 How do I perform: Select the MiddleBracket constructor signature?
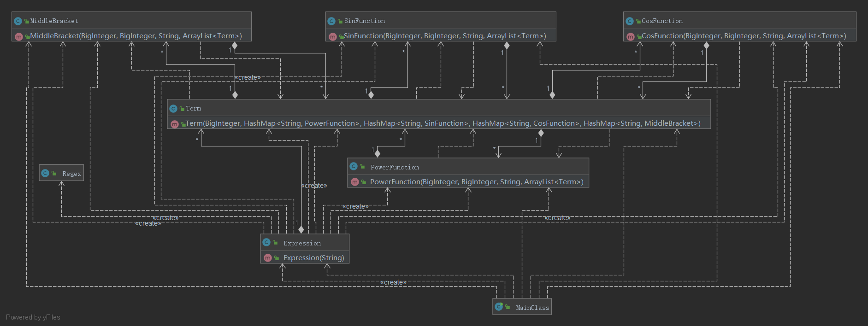pos(136,36)
